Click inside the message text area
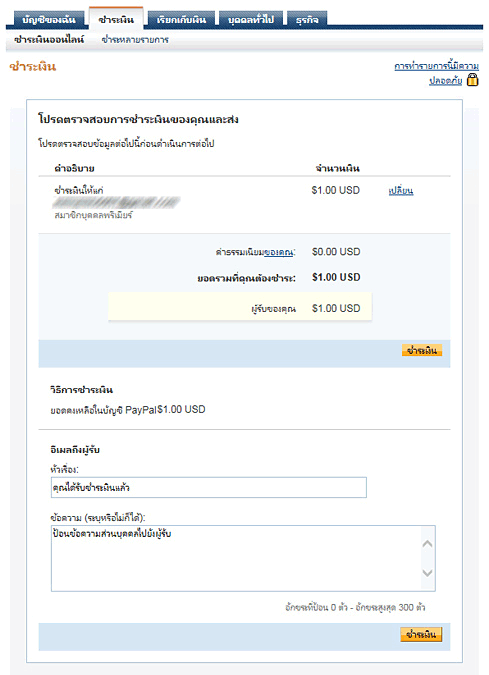489x675 pixels. click(x=236, y=558)
